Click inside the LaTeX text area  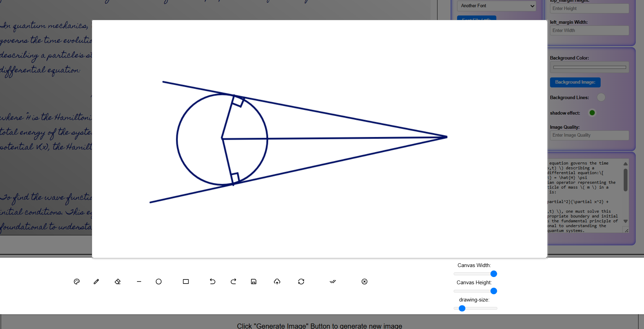coord(584,197)
